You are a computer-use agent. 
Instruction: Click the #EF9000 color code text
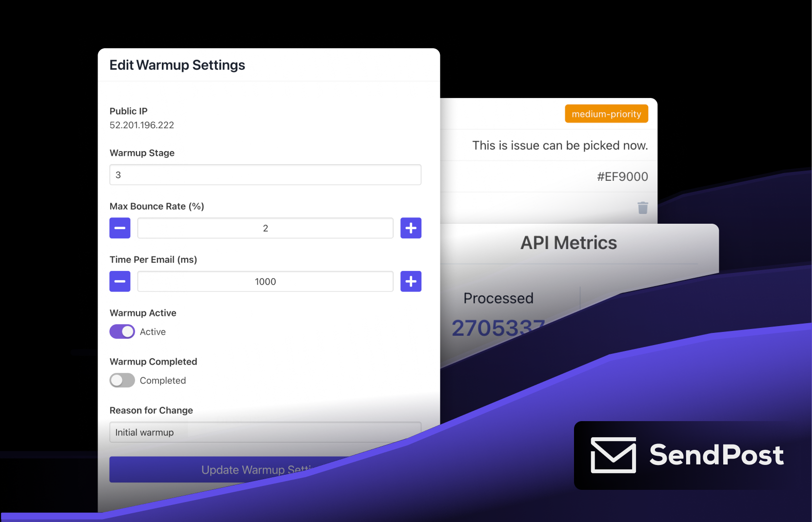[623, 176]
